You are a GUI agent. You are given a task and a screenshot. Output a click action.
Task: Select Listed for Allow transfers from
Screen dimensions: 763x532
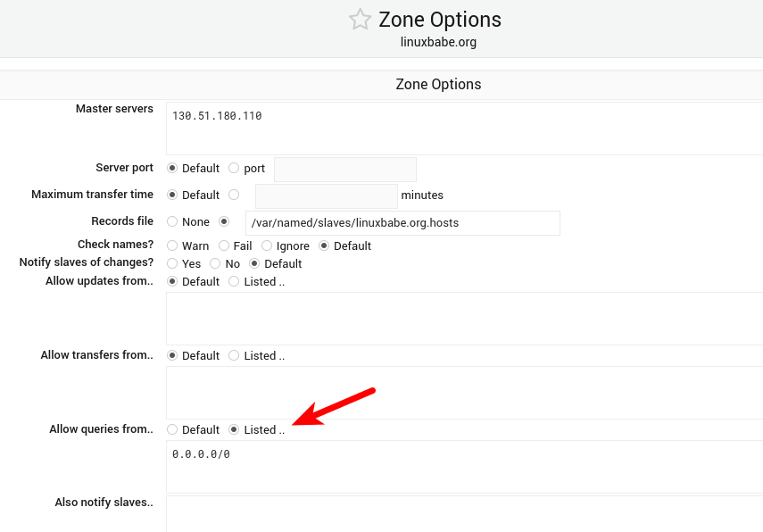(x=234, y=355)
